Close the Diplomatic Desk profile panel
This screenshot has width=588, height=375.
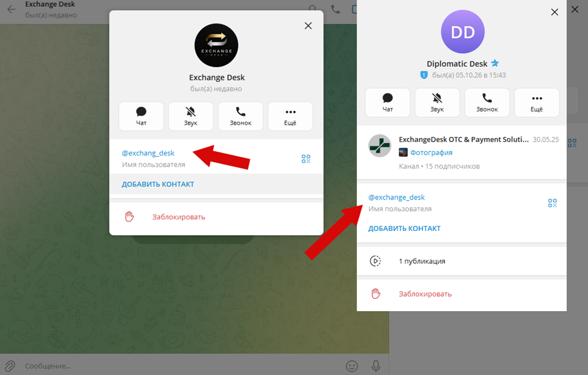coord(555,12)
